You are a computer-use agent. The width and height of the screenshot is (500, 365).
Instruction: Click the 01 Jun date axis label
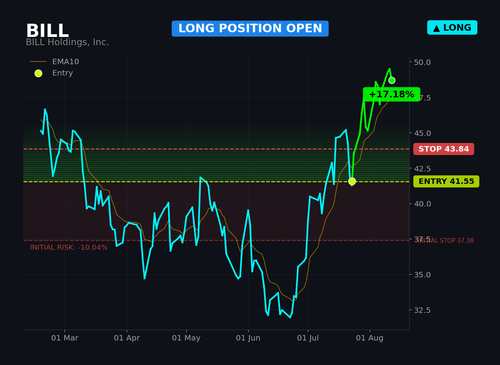pyautogui.click(x=248, y=338)
